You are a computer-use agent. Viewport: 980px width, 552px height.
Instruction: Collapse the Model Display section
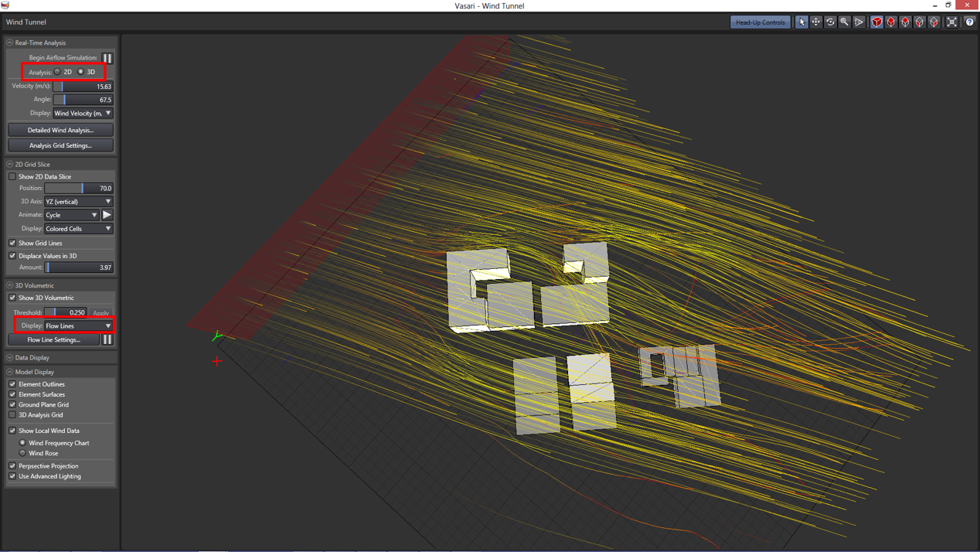(10, 372)
